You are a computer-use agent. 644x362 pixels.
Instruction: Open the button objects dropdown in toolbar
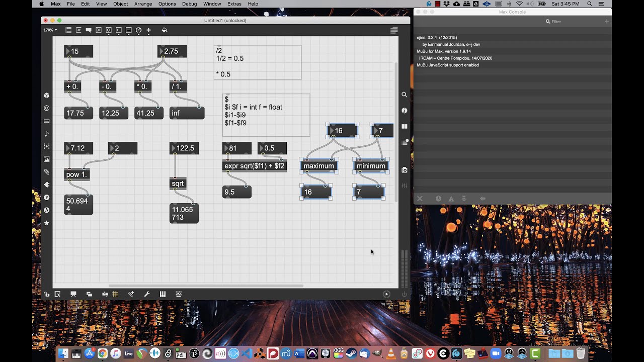click(x=109, y=30)
